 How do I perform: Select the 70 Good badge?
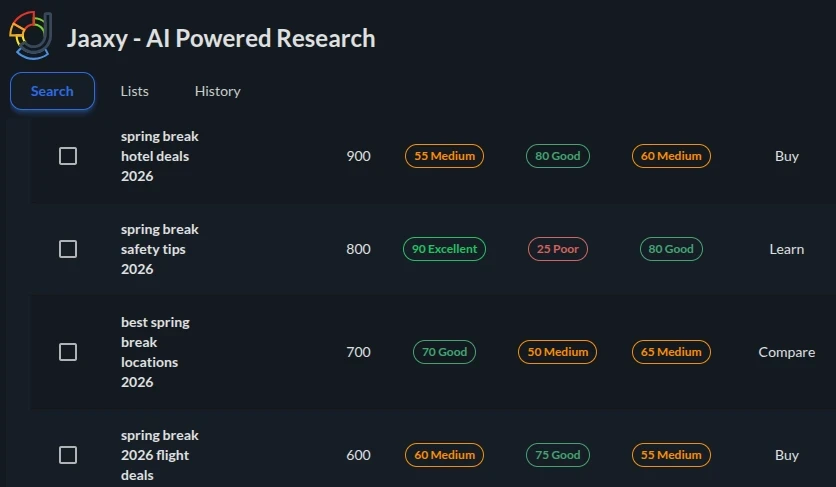click(x=444, y=352)
